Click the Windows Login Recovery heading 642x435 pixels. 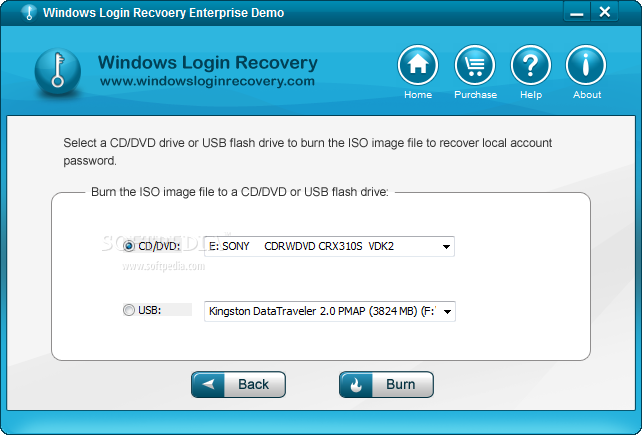[x=208, y=62]
